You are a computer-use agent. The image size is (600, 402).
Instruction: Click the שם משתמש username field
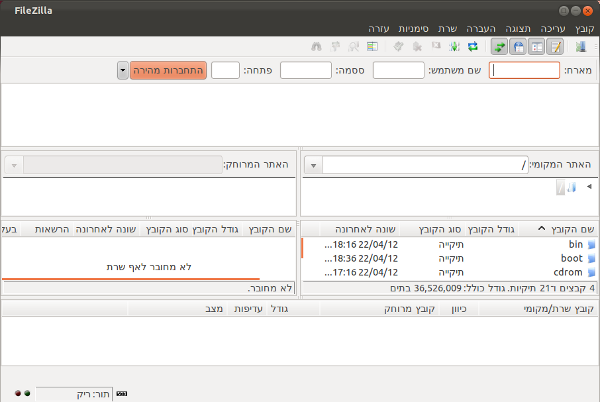coord(398,70)
